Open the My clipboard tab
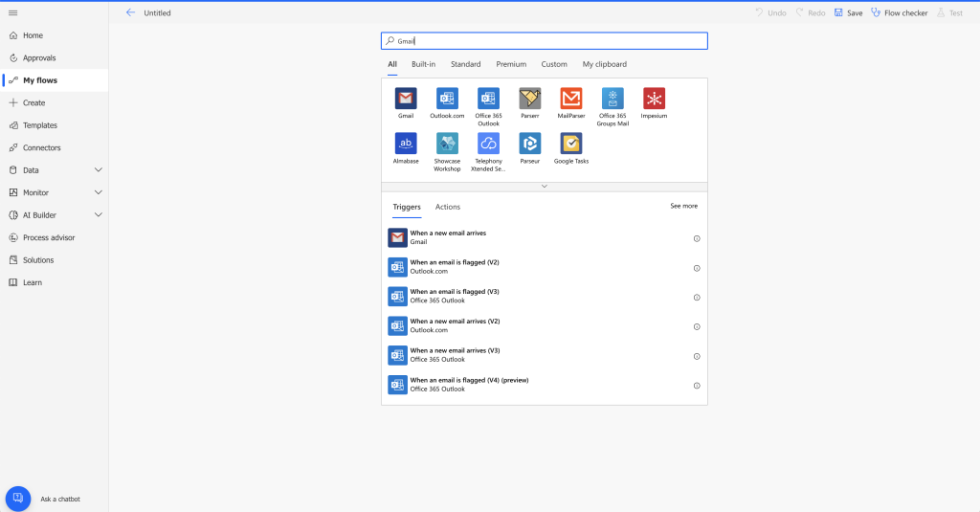The width and height of the screenshot is (980, 512). point(605,64)
